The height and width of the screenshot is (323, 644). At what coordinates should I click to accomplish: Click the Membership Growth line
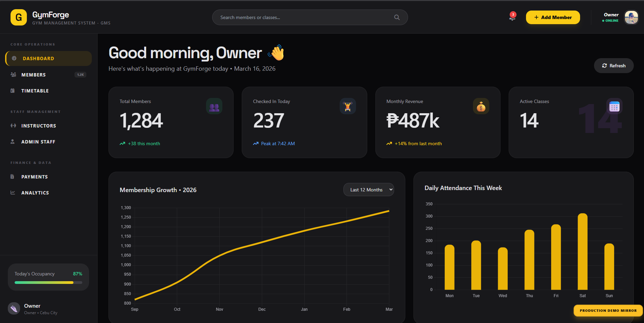(262, 242)
